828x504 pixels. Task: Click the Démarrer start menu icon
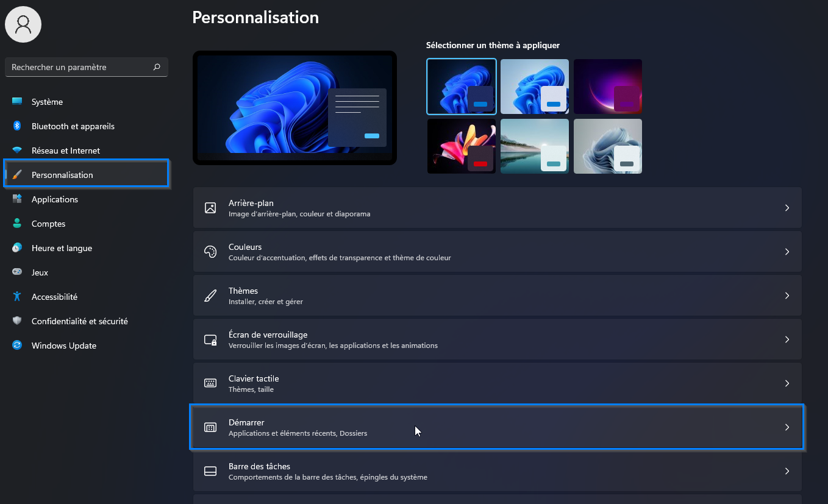coord(210,427)
